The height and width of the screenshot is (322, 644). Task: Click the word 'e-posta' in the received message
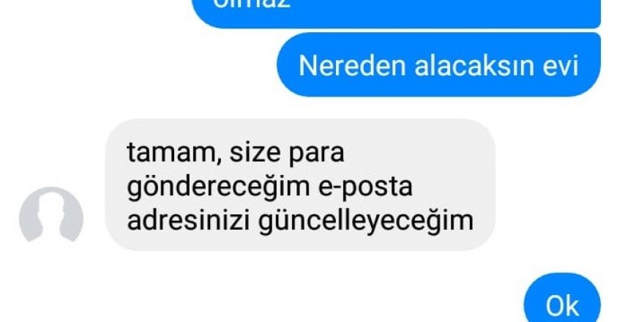(x=365, y=187)
